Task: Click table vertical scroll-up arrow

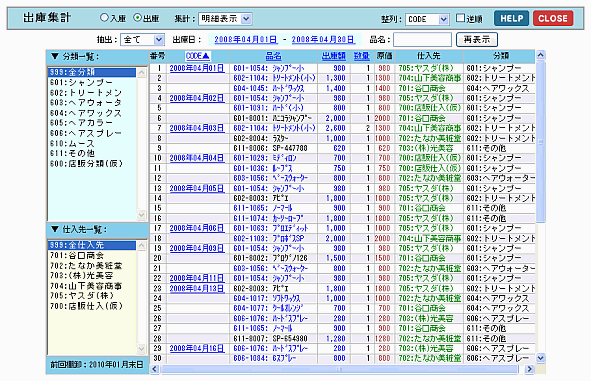Action: coord(540,55)
